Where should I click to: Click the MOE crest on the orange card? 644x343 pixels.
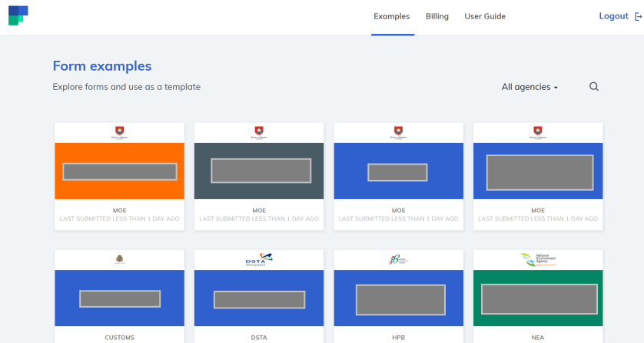click(x=118, y=132)
